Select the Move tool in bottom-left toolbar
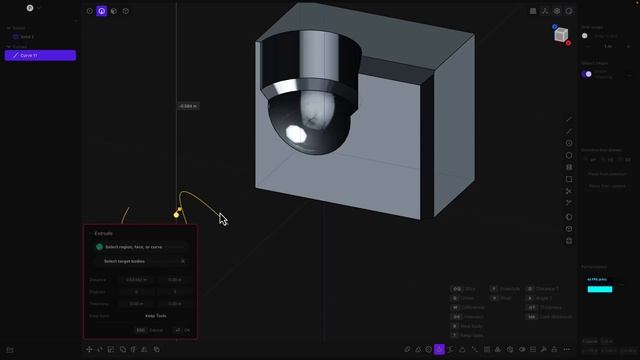The height and width of the screenshot is (360, 640). pos(89,349)
